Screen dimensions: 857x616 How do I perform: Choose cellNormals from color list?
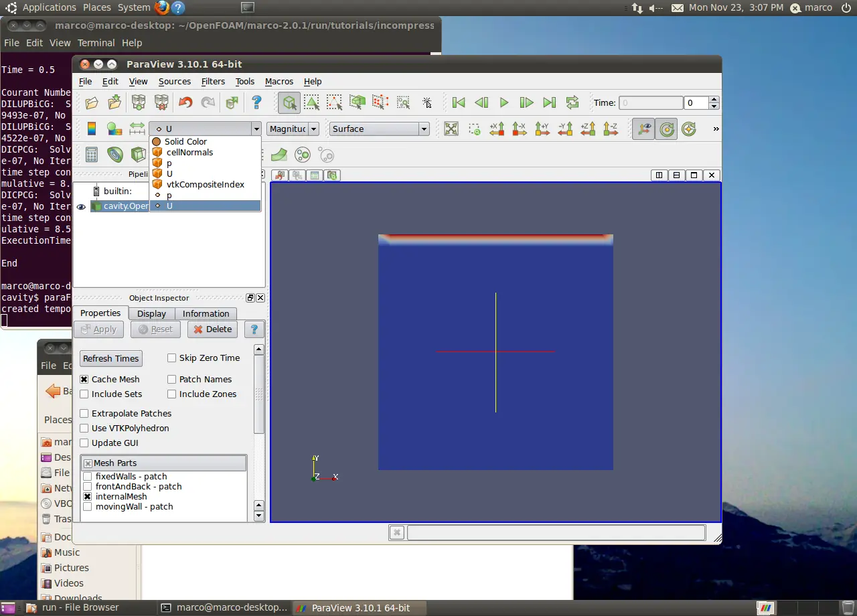pos(205,153)
